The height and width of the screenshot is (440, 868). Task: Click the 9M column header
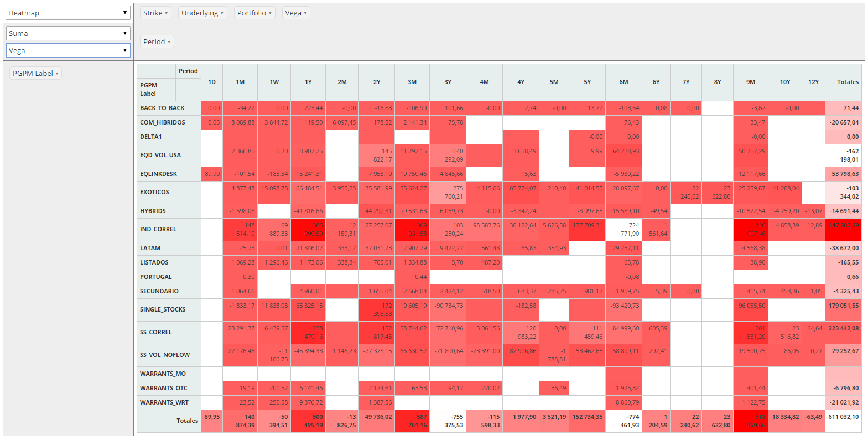(x=750, y=82)
